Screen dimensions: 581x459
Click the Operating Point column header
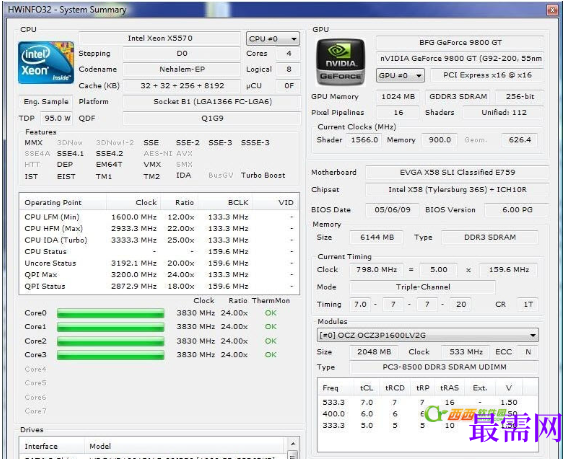63,203
